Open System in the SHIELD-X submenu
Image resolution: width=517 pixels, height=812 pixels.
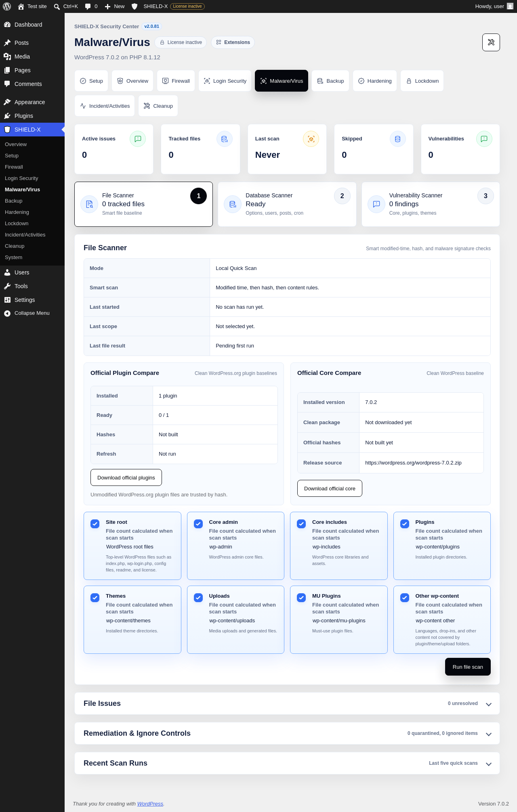pyautogui.click(x=14, y=257)
